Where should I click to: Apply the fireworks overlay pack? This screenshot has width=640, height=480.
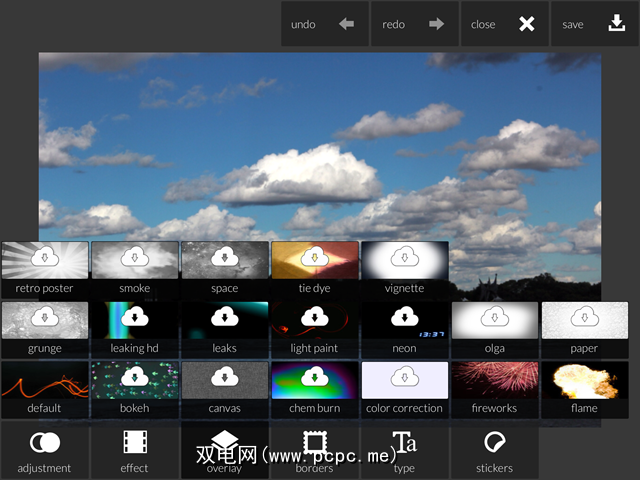[x=494, y=387]
